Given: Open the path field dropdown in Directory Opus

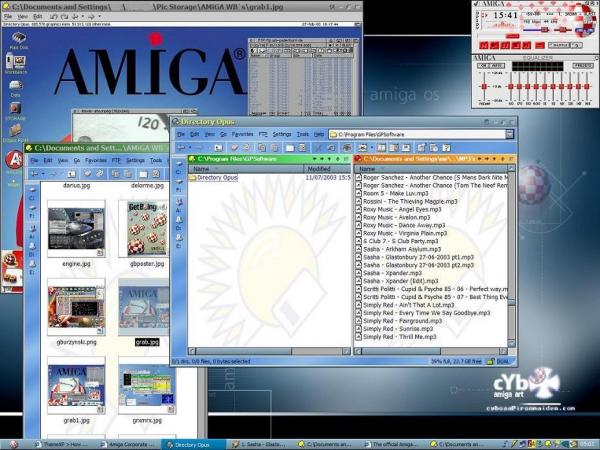Looking at the screenshot, I should [x=510, y=134].
